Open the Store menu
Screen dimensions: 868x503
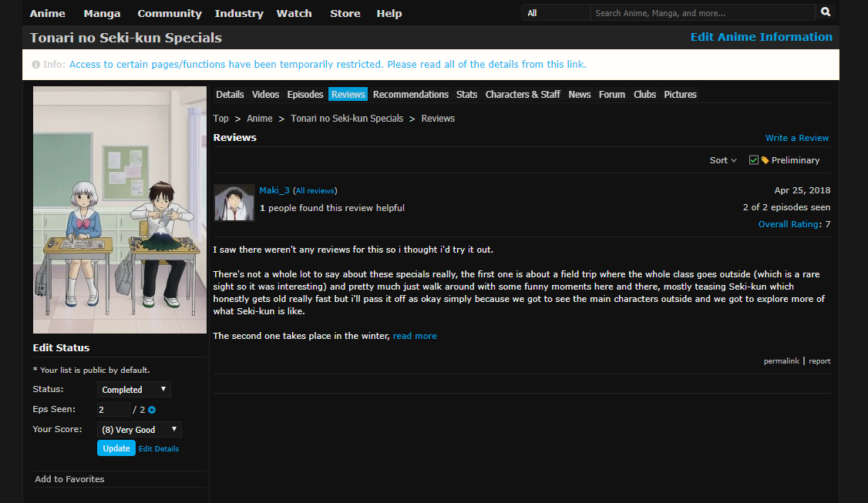(x=345, y=13)
